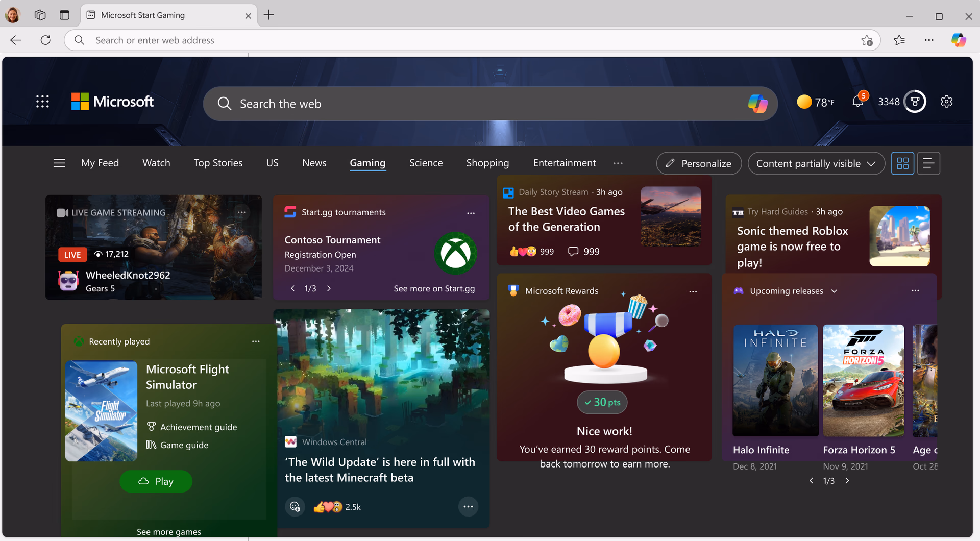
Task: Open WheeledKnot2962 Gears 5 live stream
Action: point(154,247)
